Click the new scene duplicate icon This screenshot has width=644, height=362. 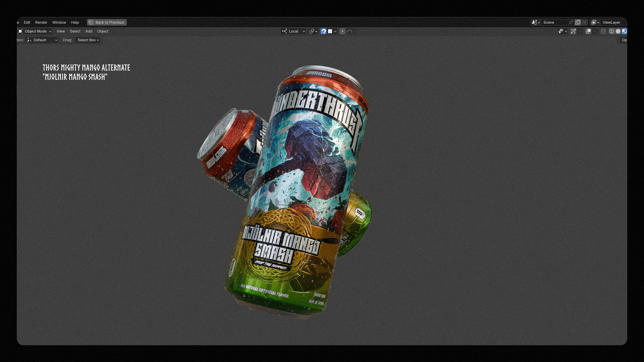pyautogui.click(x=578, y=22)
